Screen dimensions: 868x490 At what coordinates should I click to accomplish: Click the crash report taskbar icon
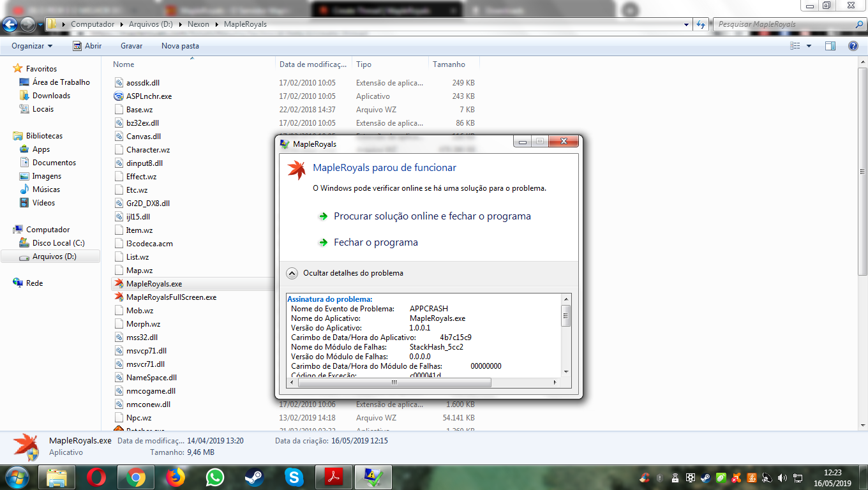click(373, 477)
